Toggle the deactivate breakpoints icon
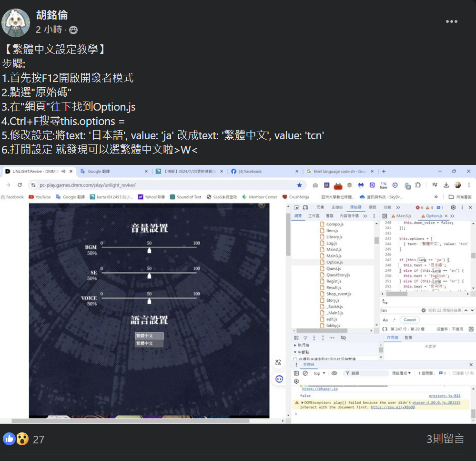This screenshot has width=476, height=461. (344, 338)
